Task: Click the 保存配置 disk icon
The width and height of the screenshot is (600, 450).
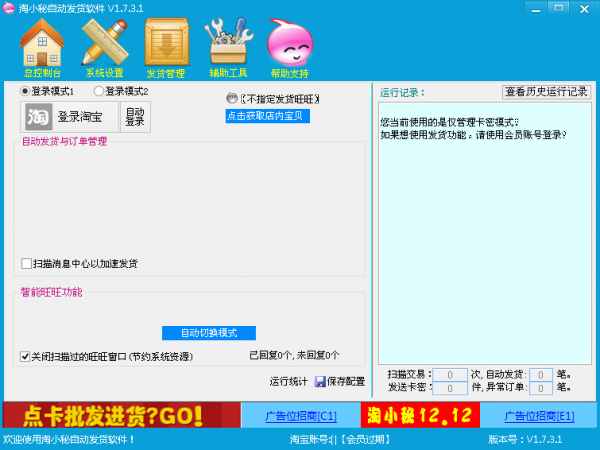Action: pos(320,381)
